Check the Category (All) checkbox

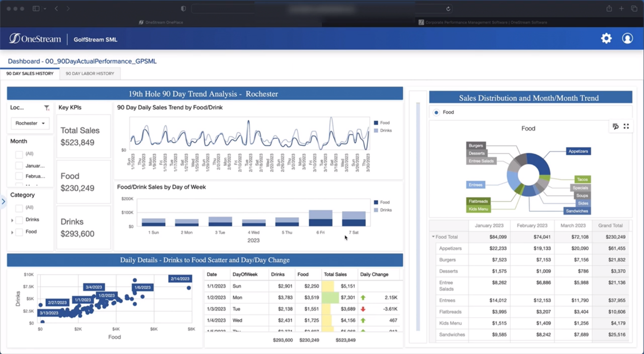point(19,208)
